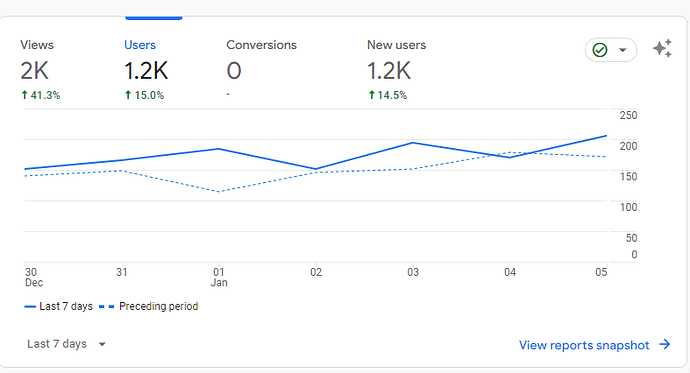Open the sparkle Insights icon
Screen dimensions: 690x373
pyautogui.click(x=662, y=48)
